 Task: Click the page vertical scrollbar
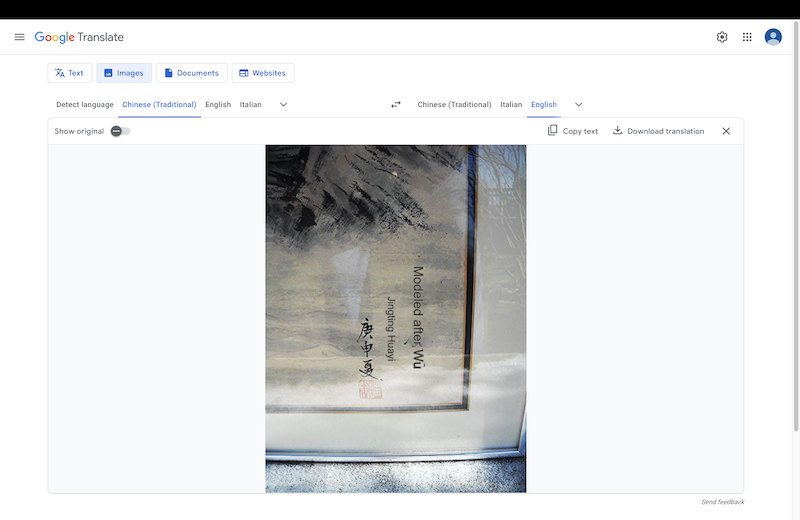796,225
